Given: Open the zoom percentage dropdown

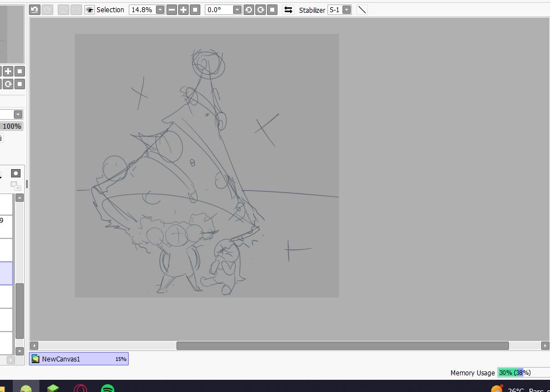Looking at the screenshot, I should (x=160, y=10).
